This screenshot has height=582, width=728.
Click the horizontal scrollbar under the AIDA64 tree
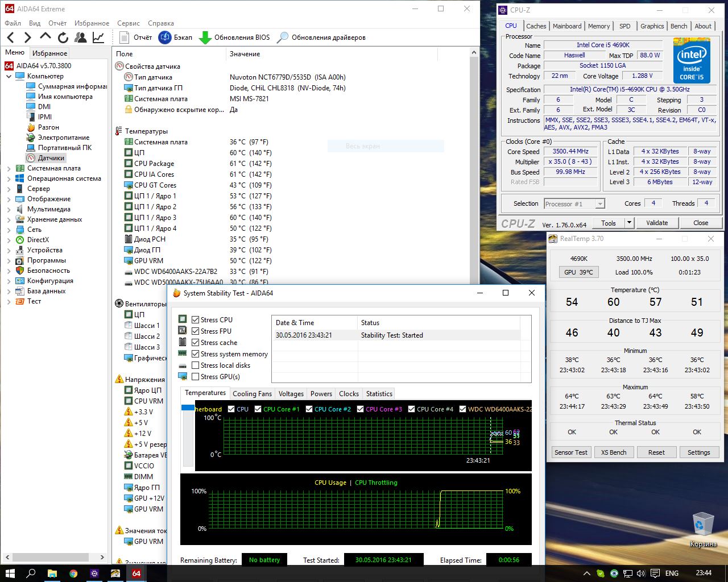tap(51, 557)
